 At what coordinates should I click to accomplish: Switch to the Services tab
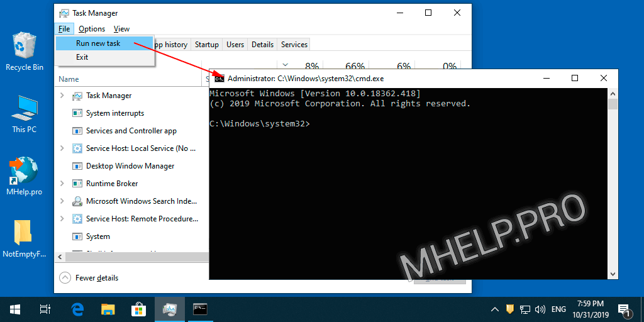click(294, 45)
